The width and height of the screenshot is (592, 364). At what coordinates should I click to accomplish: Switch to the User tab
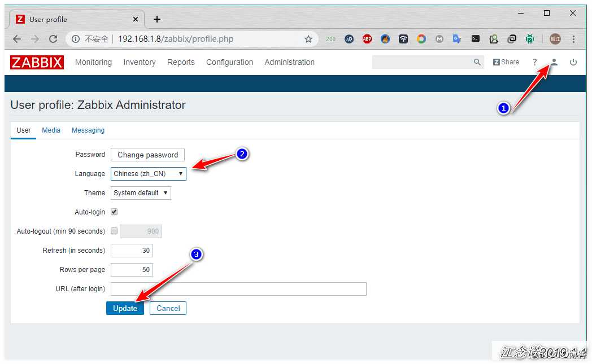click(x=23, y=130)
